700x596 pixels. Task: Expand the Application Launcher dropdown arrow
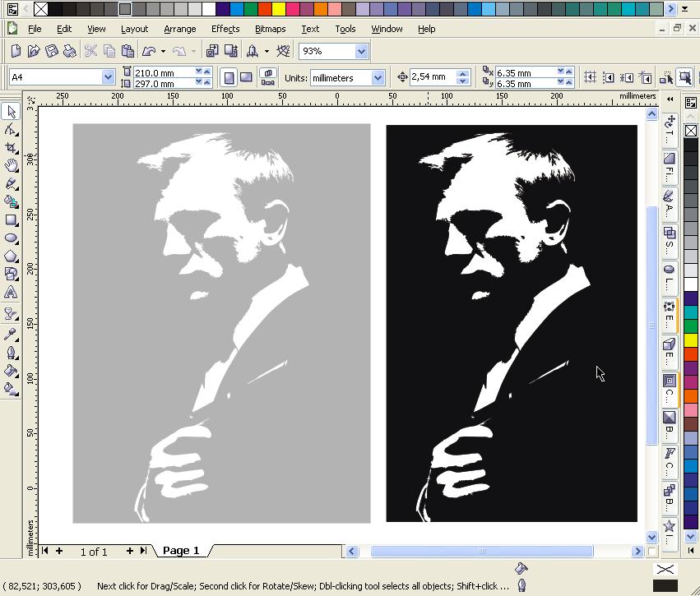click(267, 51)
